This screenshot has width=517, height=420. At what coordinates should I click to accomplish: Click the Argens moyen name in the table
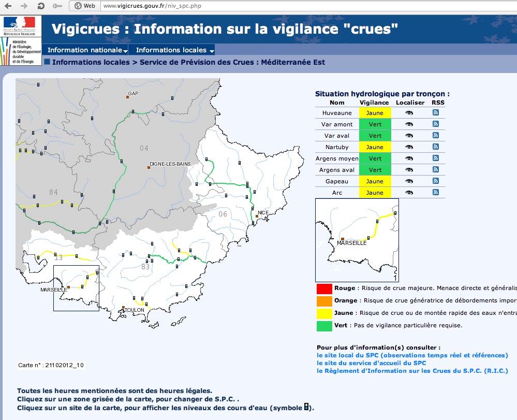337,158
